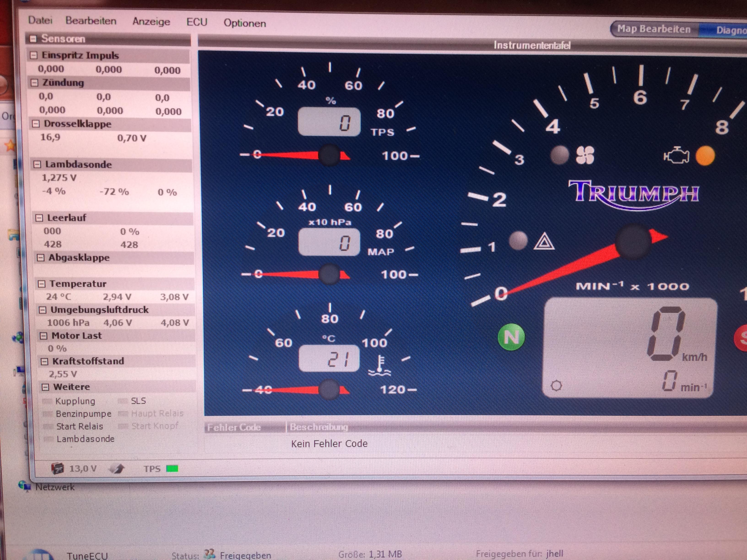747x560 pixels.
Task: Click the engine check warning icon
Action: pyautogui.click(x=677, y=156)
